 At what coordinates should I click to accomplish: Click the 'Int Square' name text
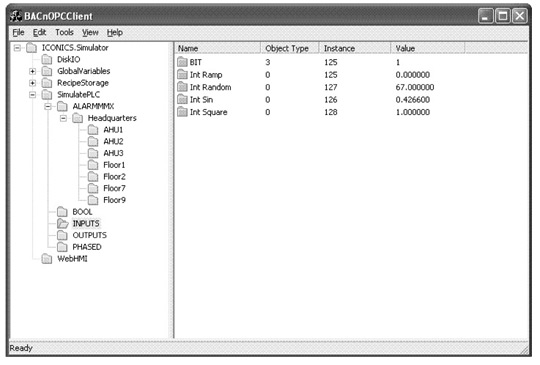click(x=208, y=112)
